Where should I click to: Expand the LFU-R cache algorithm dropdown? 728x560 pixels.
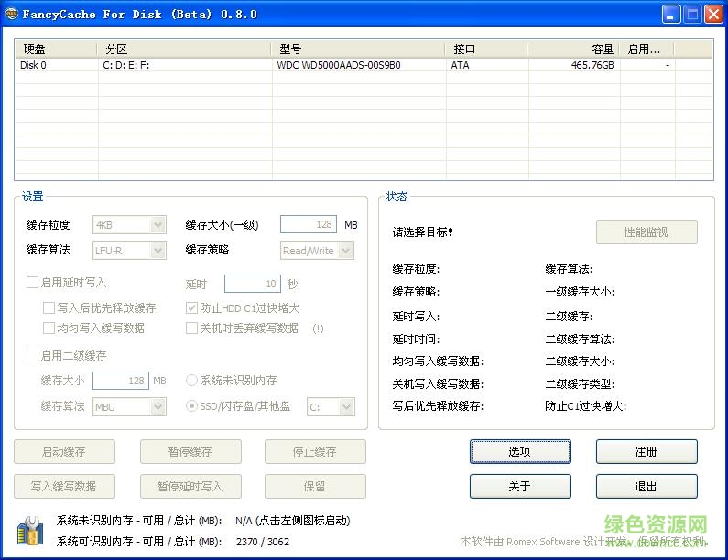point(129,250)
